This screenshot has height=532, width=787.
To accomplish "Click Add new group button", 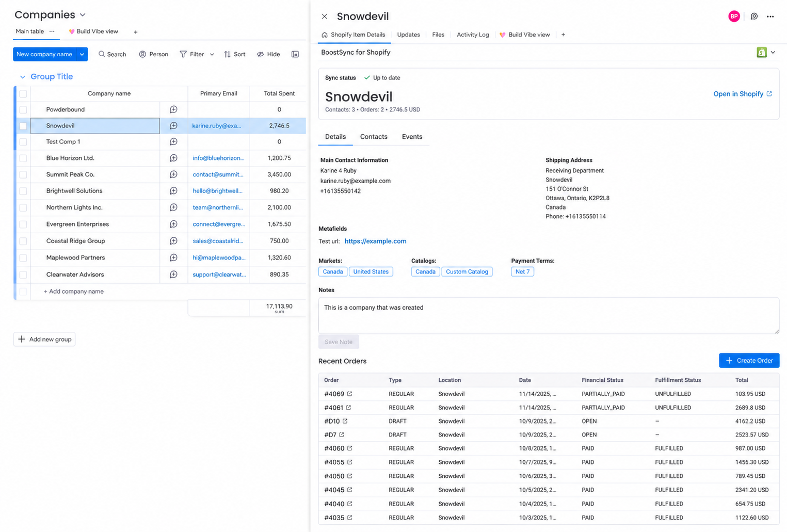I will click(x=44, y=339).
